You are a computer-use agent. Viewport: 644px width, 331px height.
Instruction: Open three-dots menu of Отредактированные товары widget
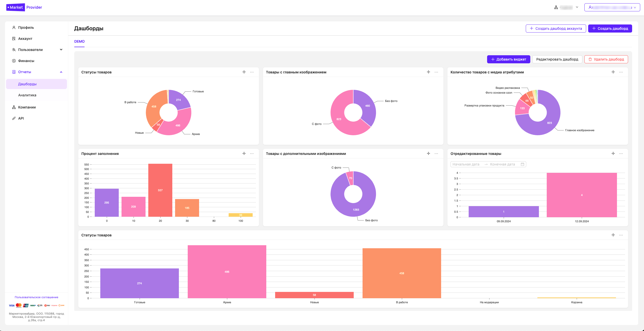[x=621, y=154]
